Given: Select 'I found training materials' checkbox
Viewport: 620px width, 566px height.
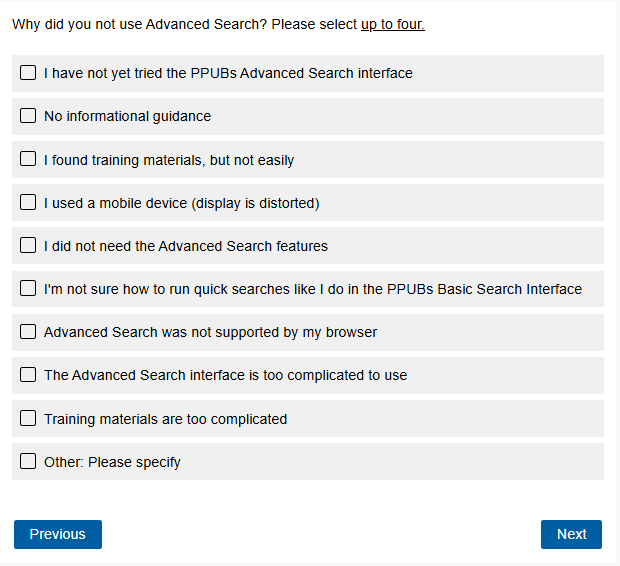Looking at the screenshot, I should (x=28, y=159).
